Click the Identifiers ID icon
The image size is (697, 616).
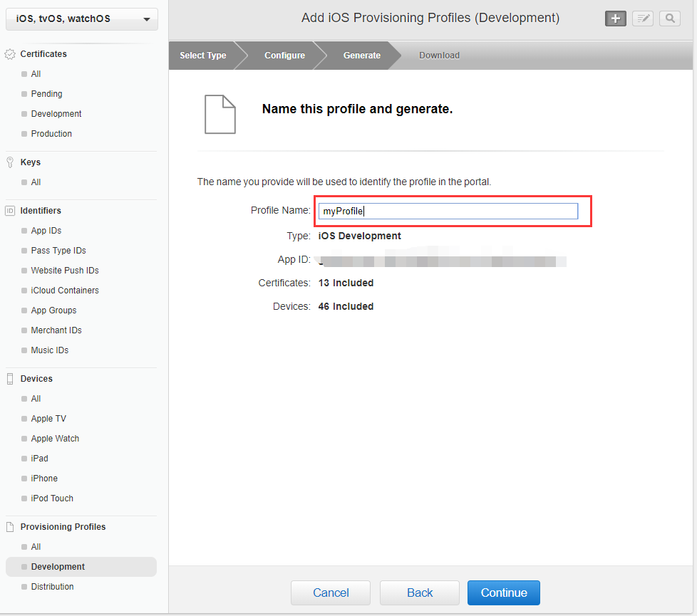10,211
